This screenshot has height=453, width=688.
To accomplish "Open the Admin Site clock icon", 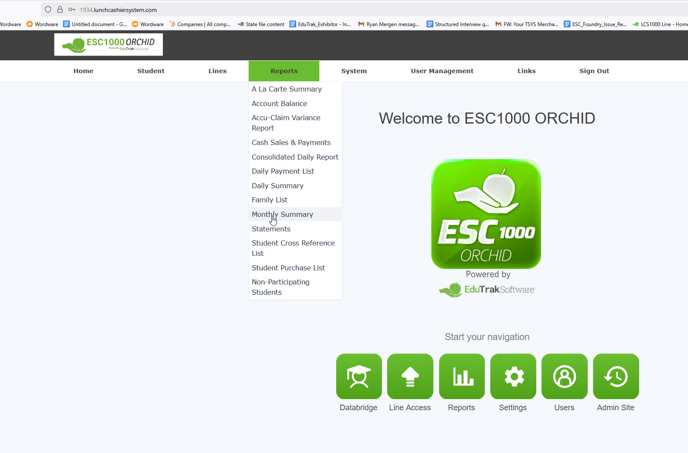I will (615, 376).
